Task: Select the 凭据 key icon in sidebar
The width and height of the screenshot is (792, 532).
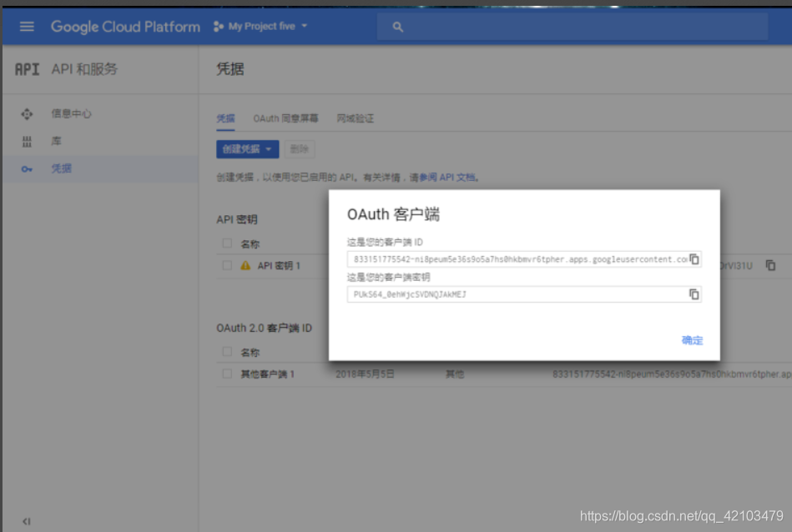Action: pyautogui.click(x=27, y=168)
